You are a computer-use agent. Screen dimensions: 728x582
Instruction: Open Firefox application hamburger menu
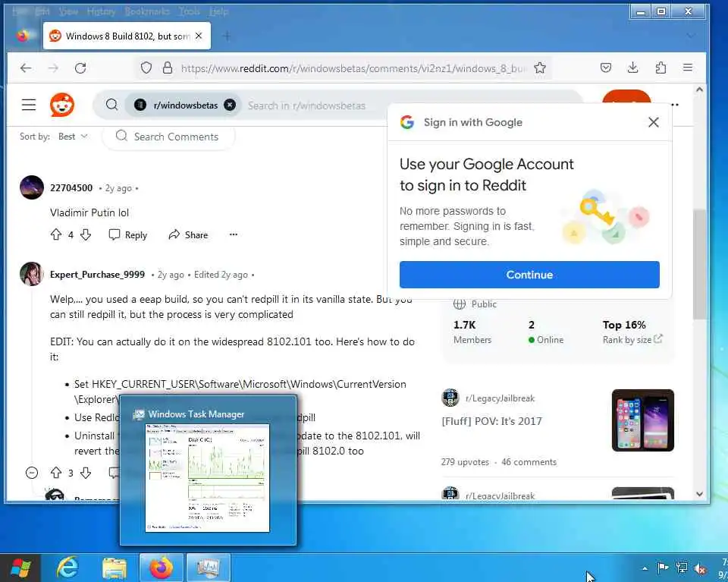click(688, 68)
